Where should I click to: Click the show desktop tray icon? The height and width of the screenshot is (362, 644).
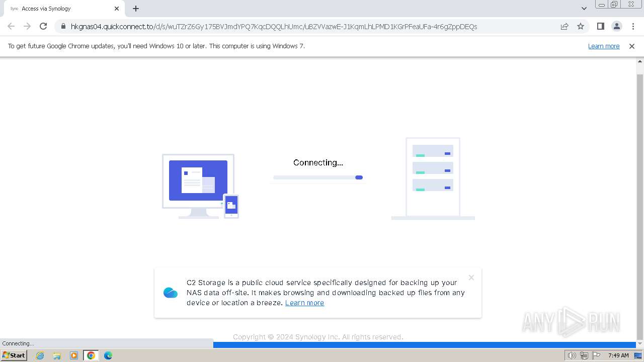click(638, 355)
